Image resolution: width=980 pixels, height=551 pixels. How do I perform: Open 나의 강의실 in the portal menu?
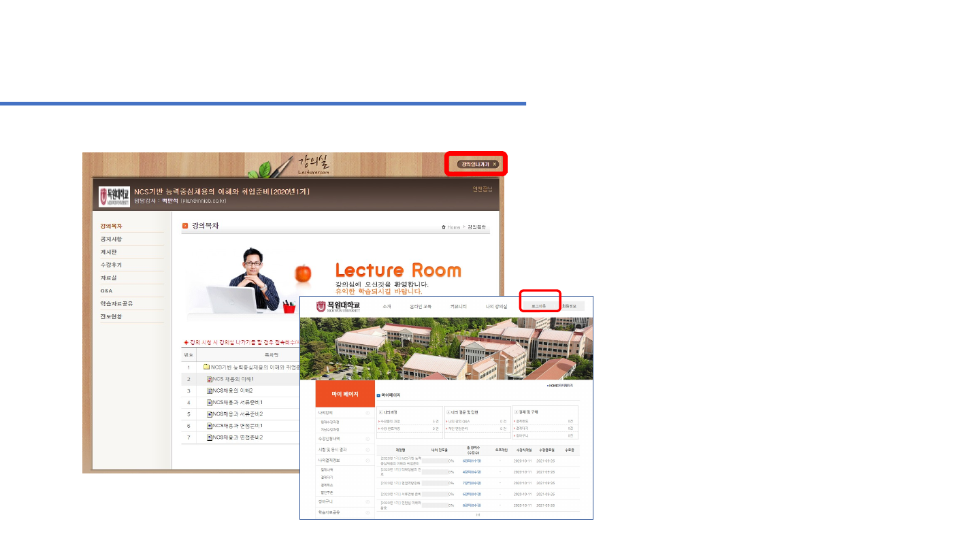point(496,307)
